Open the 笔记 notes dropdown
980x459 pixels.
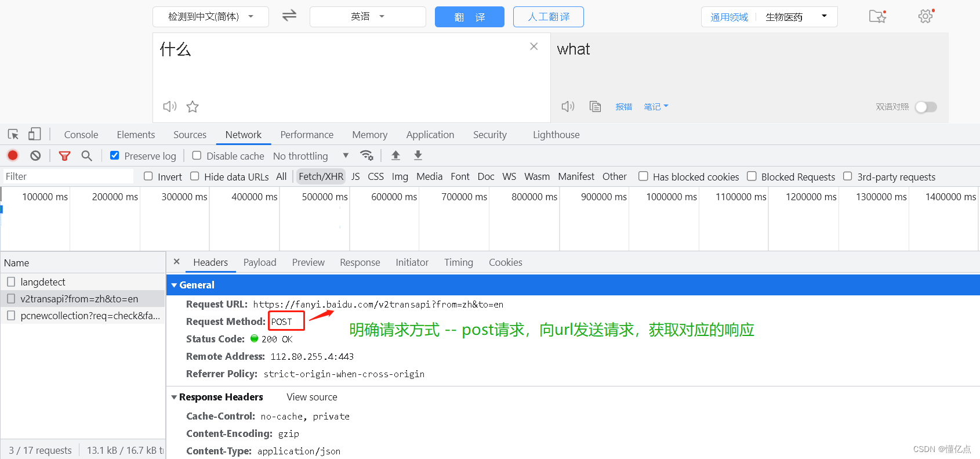[656, 107]
